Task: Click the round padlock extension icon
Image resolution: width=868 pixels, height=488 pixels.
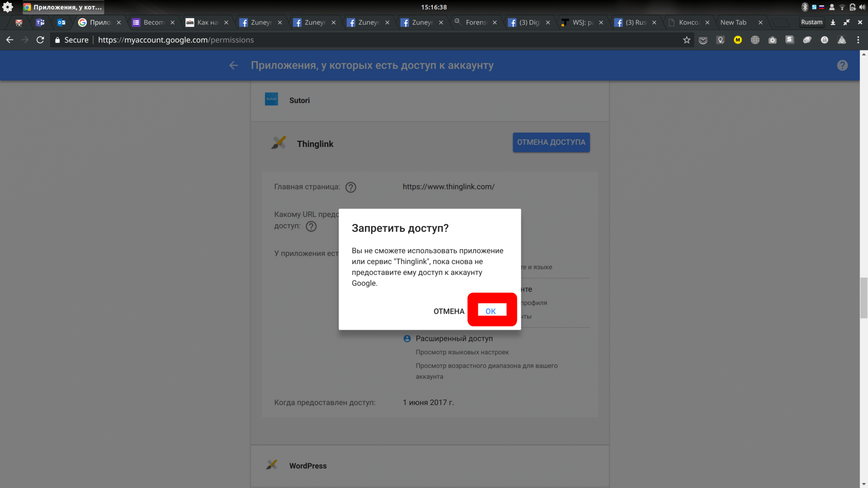Action: coord(824,40)
